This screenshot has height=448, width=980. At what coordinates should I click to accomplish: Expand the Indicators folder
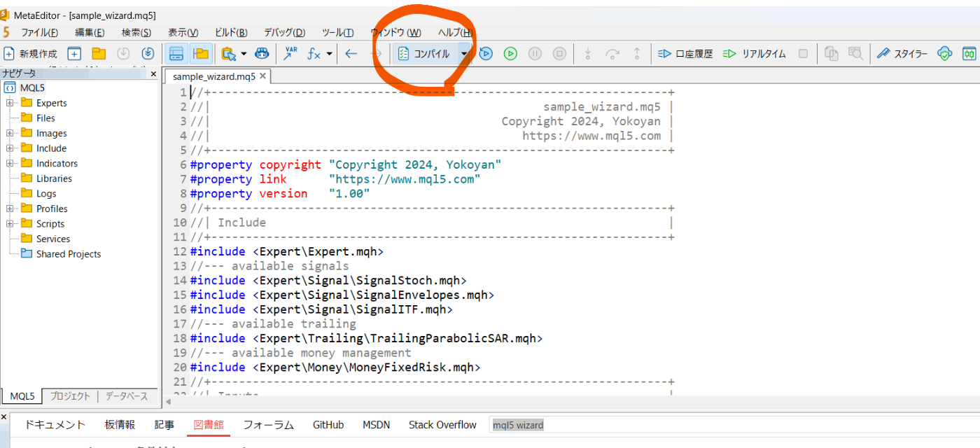(10, 163)
